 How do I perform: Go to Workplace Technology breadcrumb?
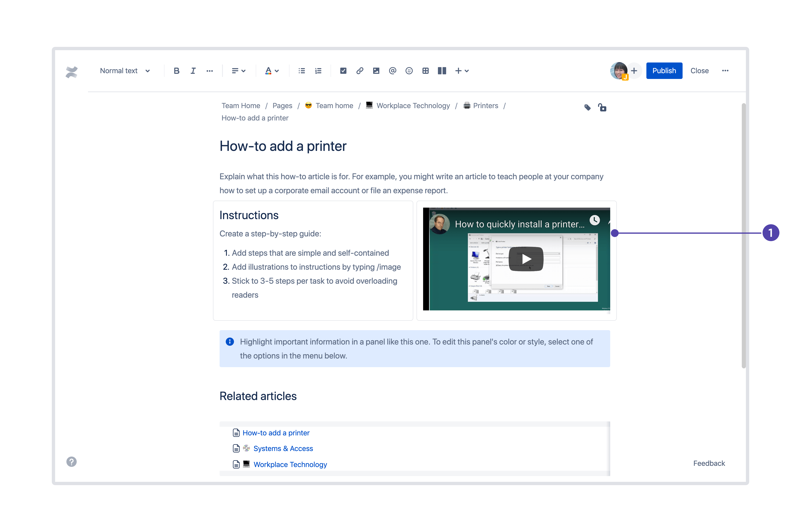pos(413,105)
